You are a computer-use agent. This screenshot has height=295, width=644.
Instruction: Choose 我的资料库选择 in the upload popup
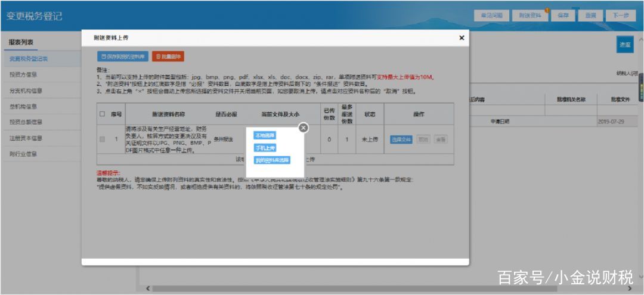click(272, 160)
